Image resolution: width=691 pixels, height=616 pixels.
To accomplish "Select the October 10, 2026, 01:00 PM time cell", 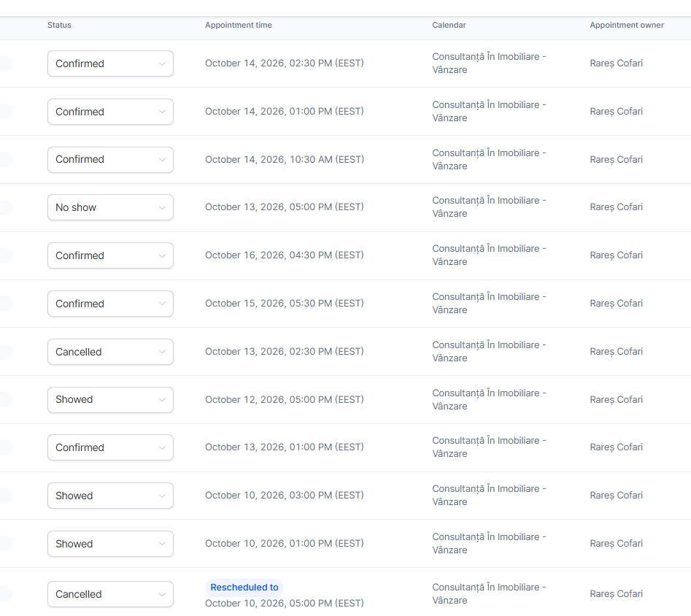I will point(285,543).
